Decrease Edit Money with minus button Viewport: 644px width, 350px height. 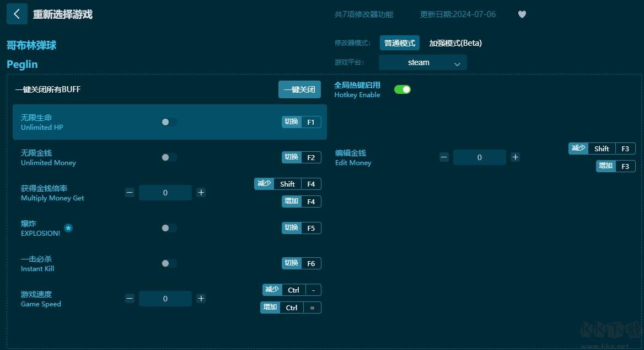(x=444, y=157)
